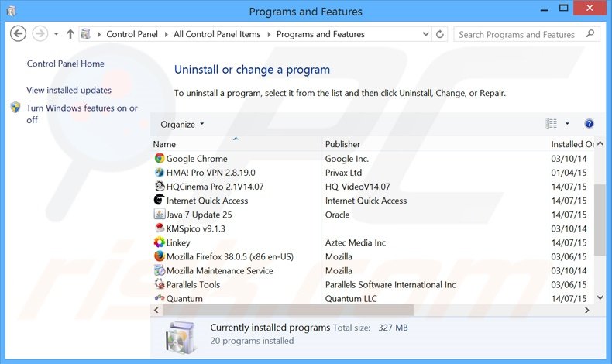Click Quantum LLC publisher cell

click(351, 299)
